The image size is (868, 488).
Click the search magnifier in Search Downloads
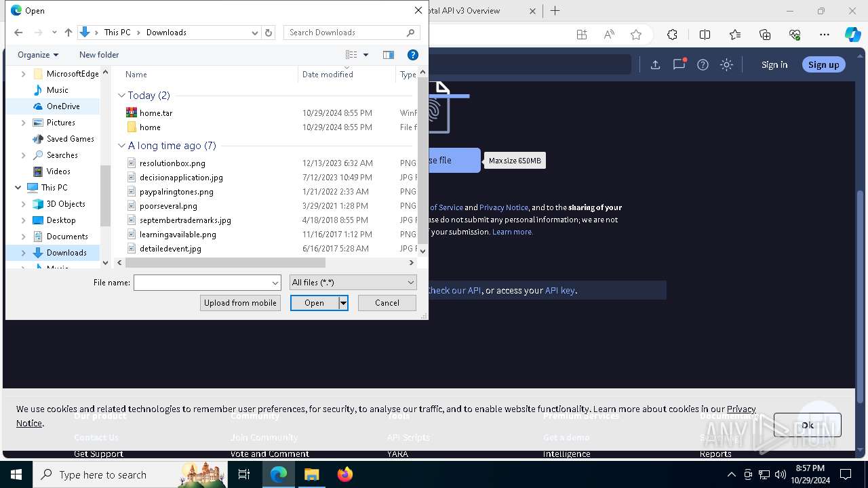tap(410, 33)
